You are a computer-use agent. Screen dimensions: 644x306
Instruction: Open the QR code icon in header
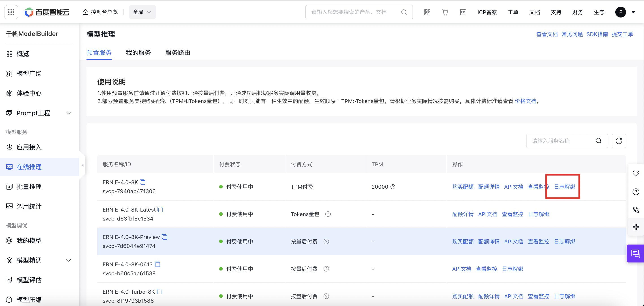(427, 12)
